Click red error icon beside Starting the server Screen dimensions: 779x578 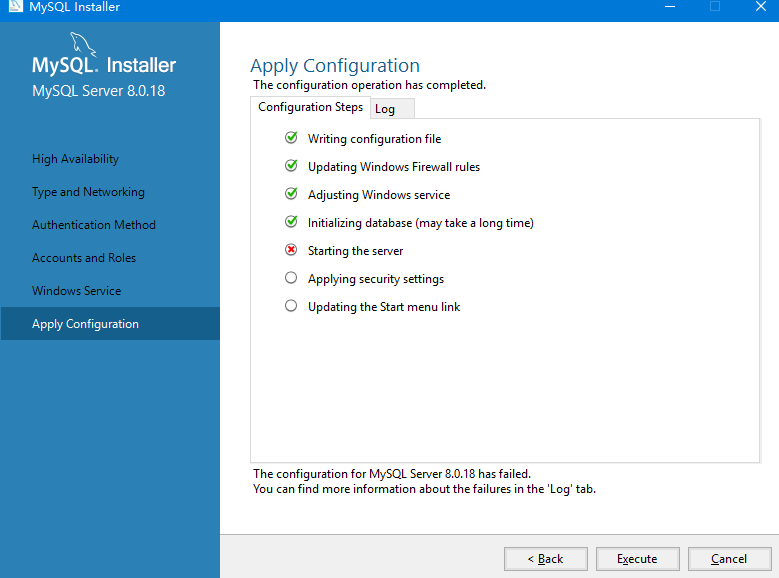click(x=291, y=249)
